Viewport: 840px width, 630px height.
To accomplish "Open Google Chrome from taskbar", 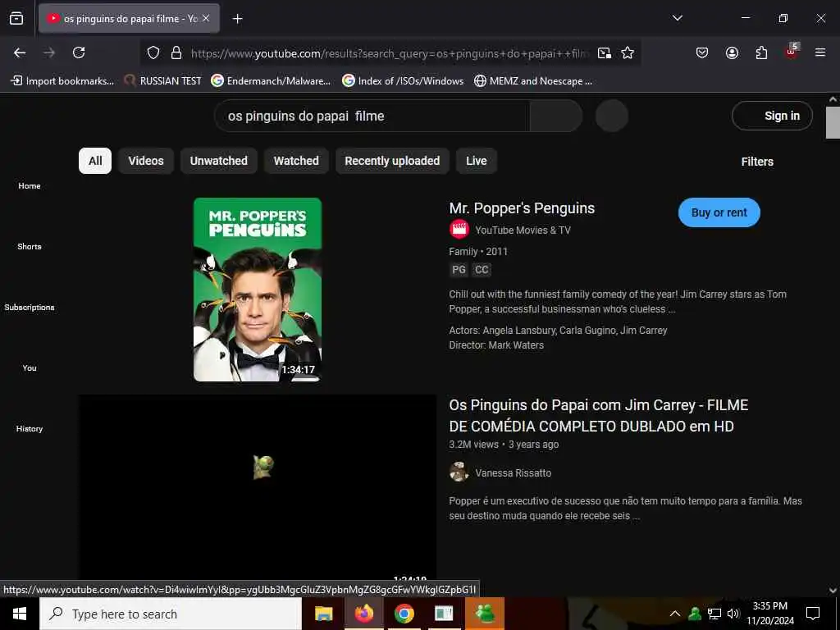I will pos(404,614).
